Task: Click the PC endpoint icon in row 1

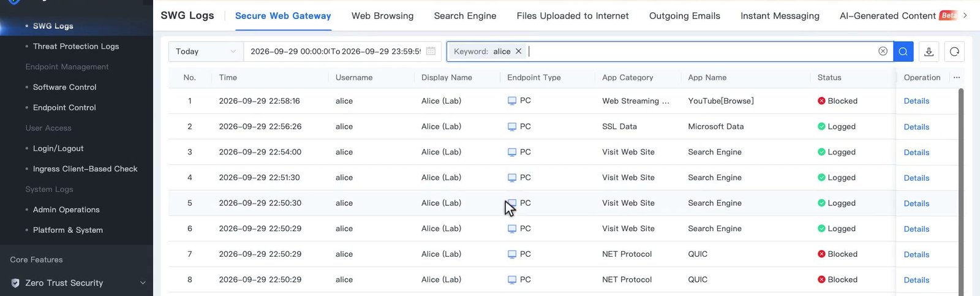Action: 512,101
